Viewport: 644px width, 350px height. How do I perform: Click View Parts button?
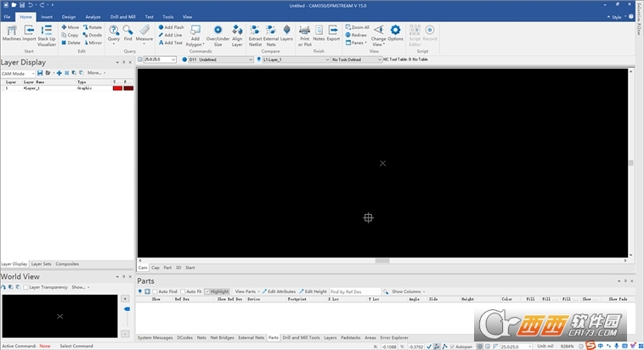247,291
